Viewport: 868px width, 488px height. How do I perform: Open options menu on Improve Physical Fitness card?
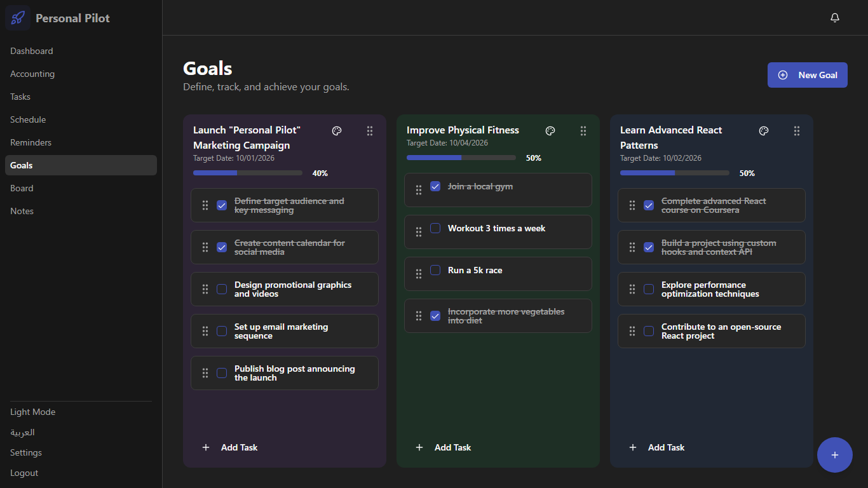[x=583, y=131]
